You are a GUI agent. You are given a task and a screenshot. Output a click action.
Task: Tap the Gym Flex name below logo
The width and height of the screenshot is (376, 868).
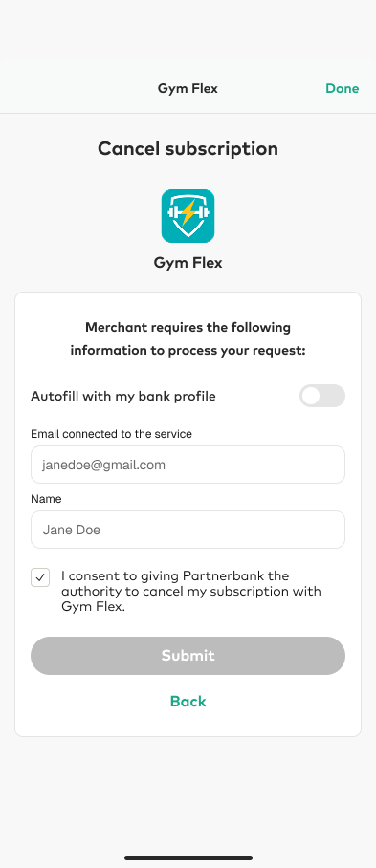tap(188, 262)
